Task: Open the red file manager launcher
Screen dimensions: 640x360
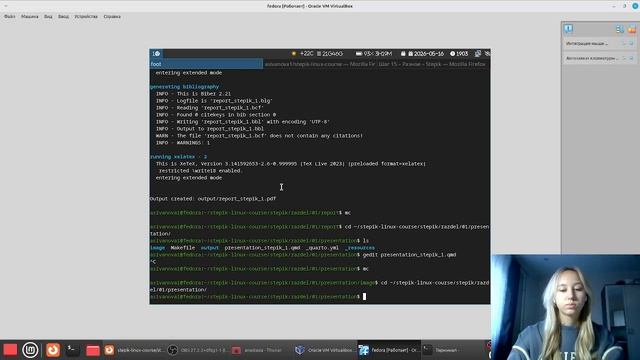Action: pyautogui.click(x=93, y=350)
